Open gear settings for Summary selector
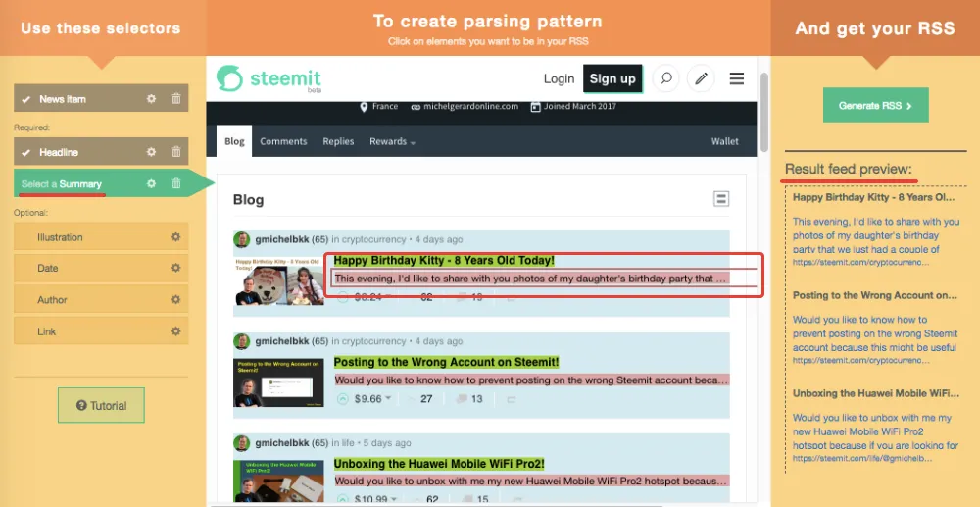The height and width of the screenshot is (507, 980). point(151,183)
